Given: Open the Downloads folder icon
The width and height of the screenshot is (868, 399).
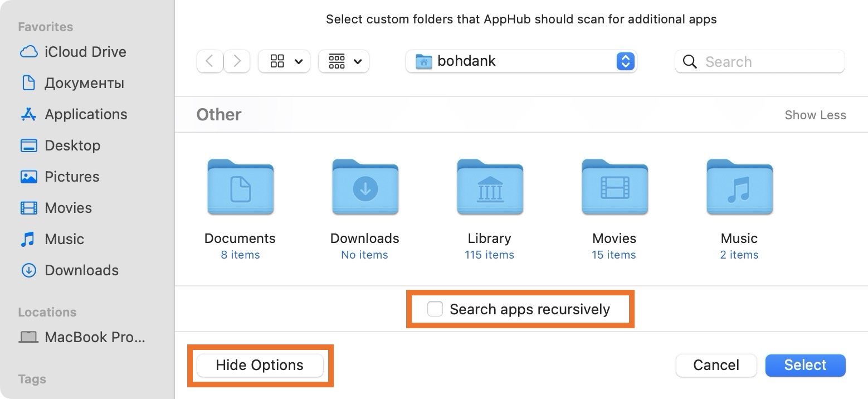Looking at the screenshot, I should tap(365, 188).
